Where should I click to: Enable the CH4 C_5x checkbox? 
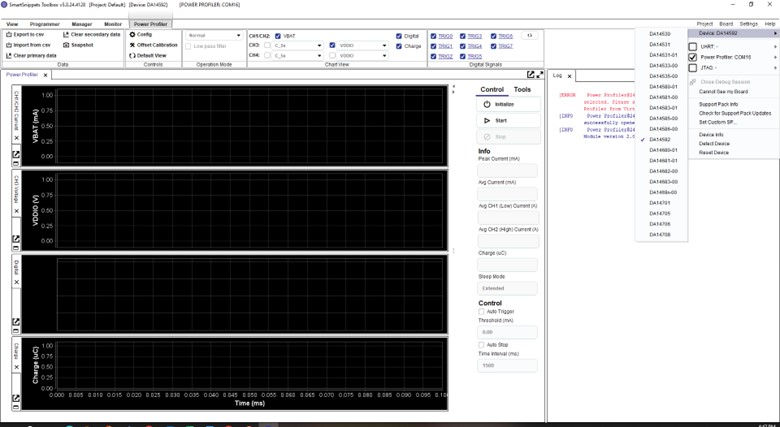pyautogui.click(x=268, y=56)
